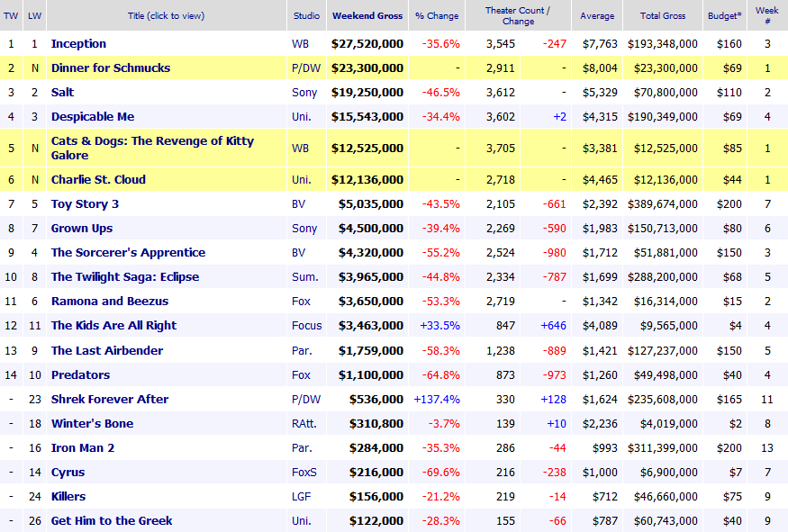Screen dimensions: 788x532
Task: Click the -980 theater change value
Action: tap(555, 253)
